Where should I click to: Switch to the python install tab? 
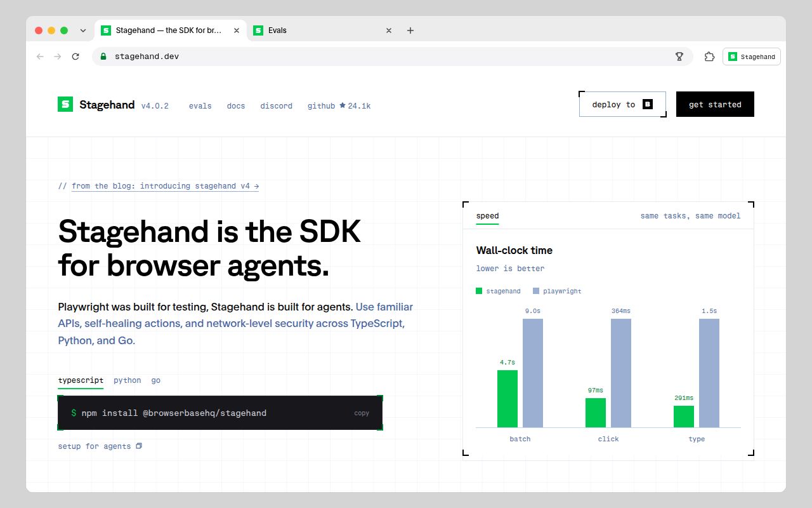(x=128, y=380)
